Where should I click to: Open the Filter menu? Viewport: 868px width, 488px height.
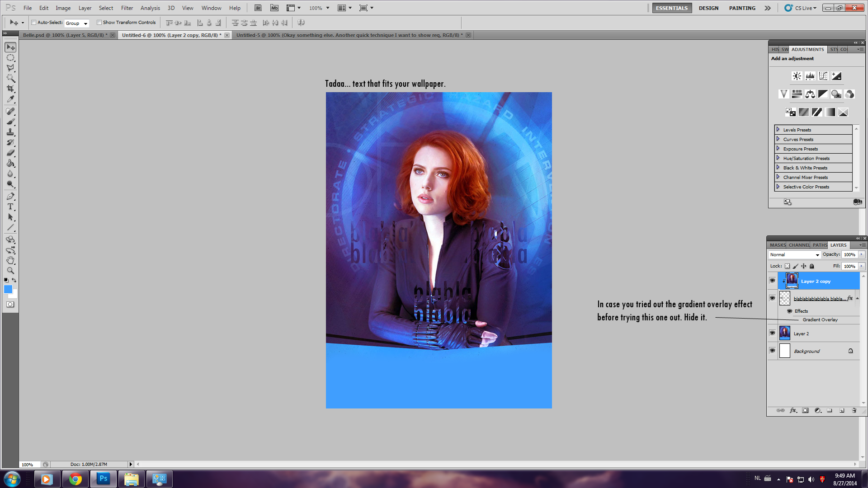tap(127, 8)
